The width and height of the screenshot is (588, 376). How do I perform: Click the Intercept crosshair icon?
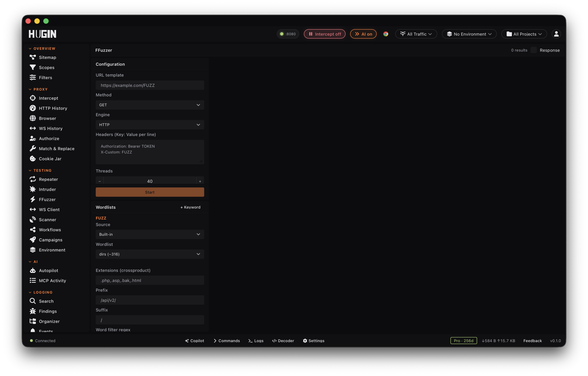pyautogui.click(x=33, y=98)
